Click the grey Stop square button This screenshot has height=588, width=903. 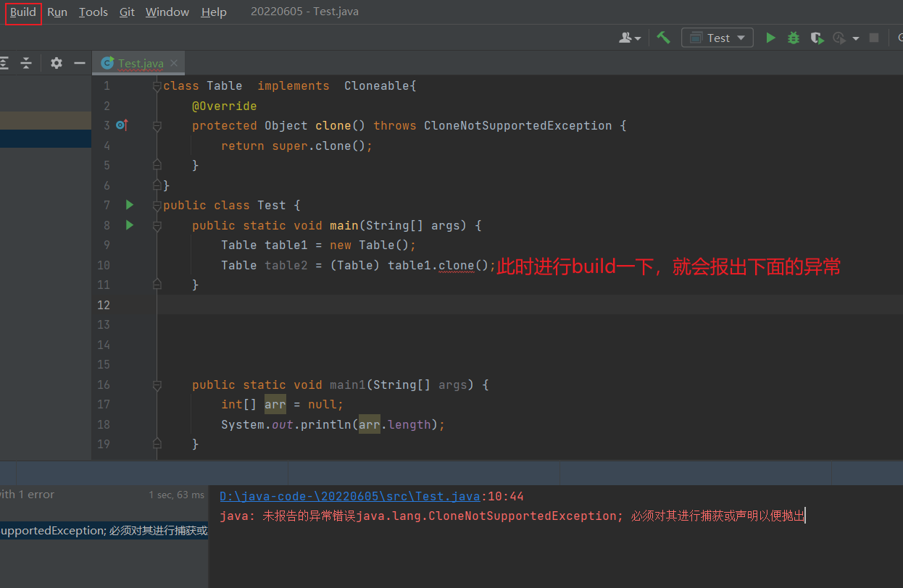(x=874, y=38)
